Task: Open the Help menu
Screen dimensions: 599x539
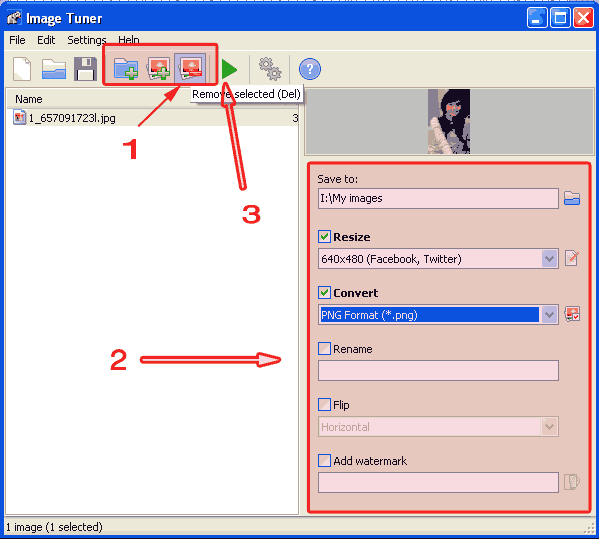Action: (x=129, y=39)
